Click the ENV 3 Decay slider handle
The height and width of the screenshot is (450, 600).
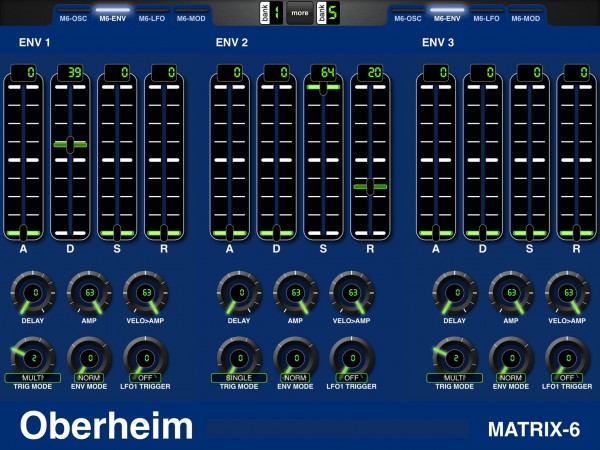(483, 233)
